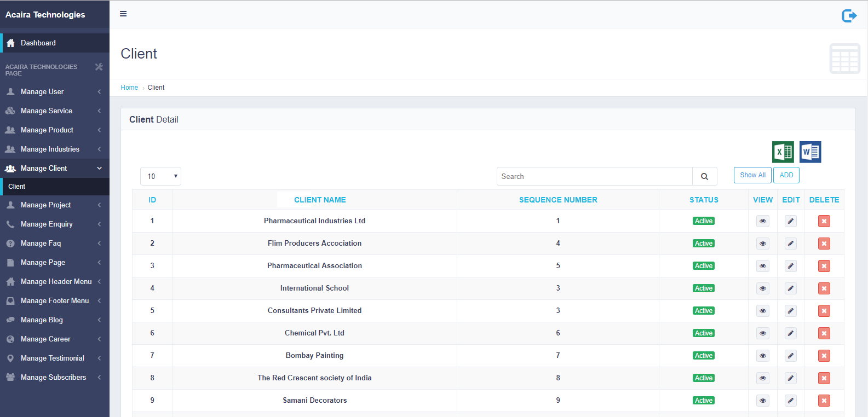View International School client details
This screenshot has height=417, width=868.
(x=762, y=288)
